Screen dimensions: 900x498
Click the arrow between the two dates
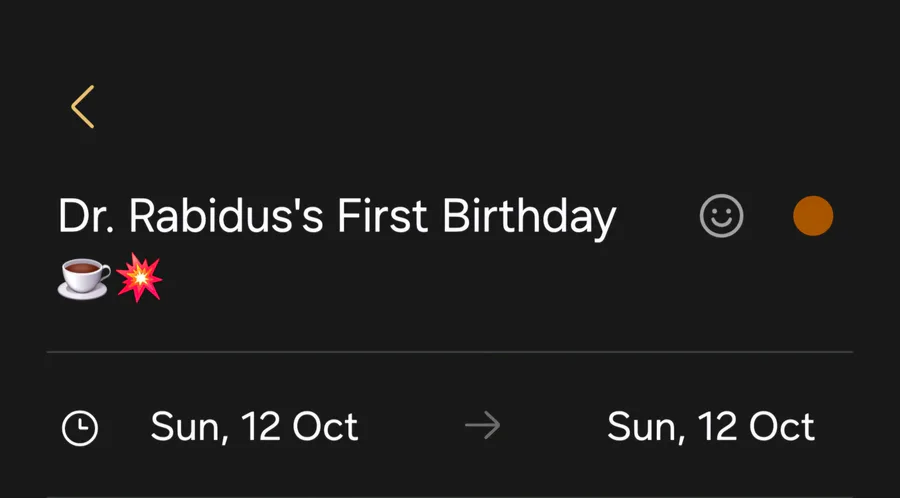(482, 427)
